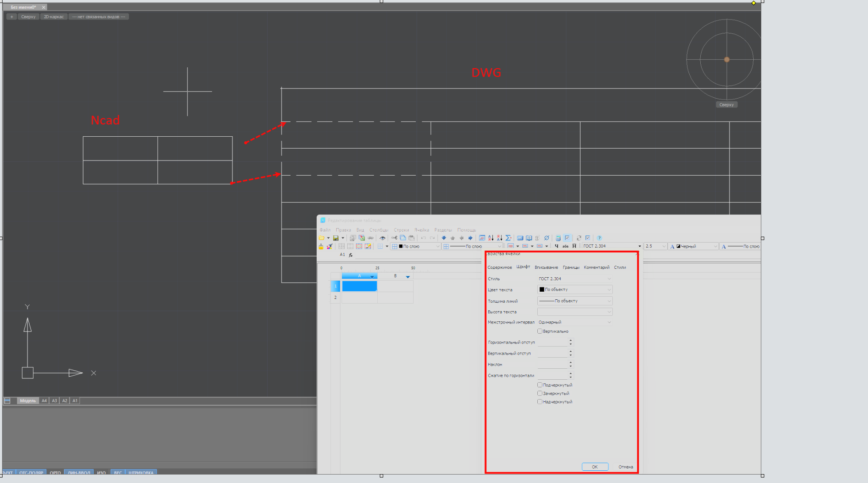This screenshot has width=868, height=483.
Task: Click the open folder icon
Action: [x=322, y=238]
